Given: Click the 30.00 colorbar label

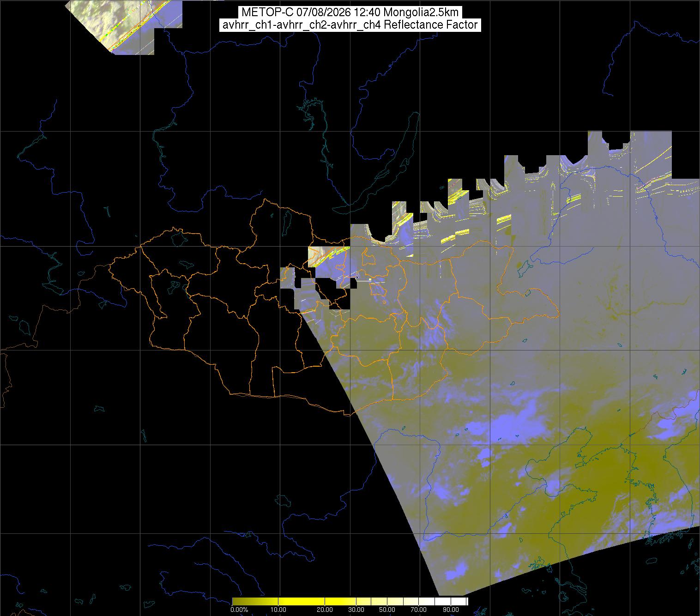Looking at the screenshot, I should [356, 610].
